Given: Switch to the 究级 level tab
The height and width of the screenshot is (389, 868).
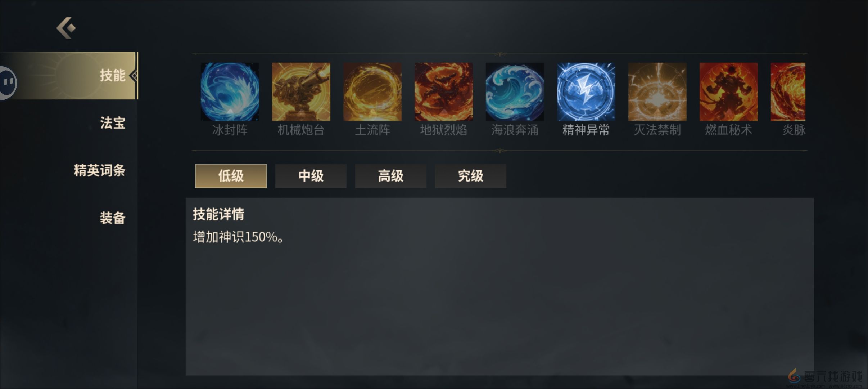Looking at the screenshot, I should point(470,176).
